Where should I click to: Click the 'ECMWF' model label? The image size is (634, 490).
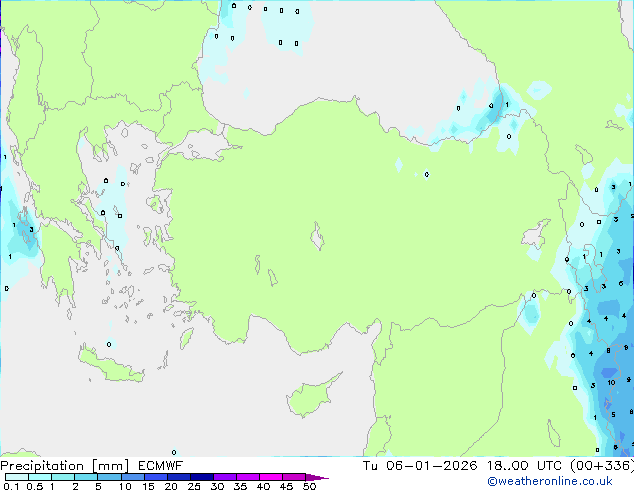[x=161, y=466]
